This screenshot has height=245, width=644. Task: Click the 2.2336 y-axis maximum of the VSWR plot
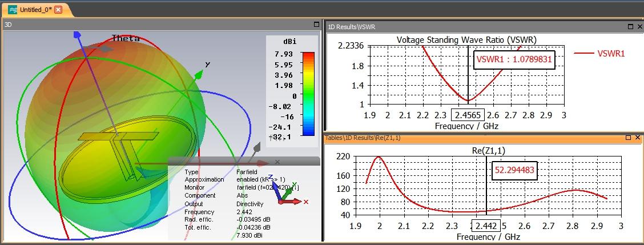coord(351,46)
